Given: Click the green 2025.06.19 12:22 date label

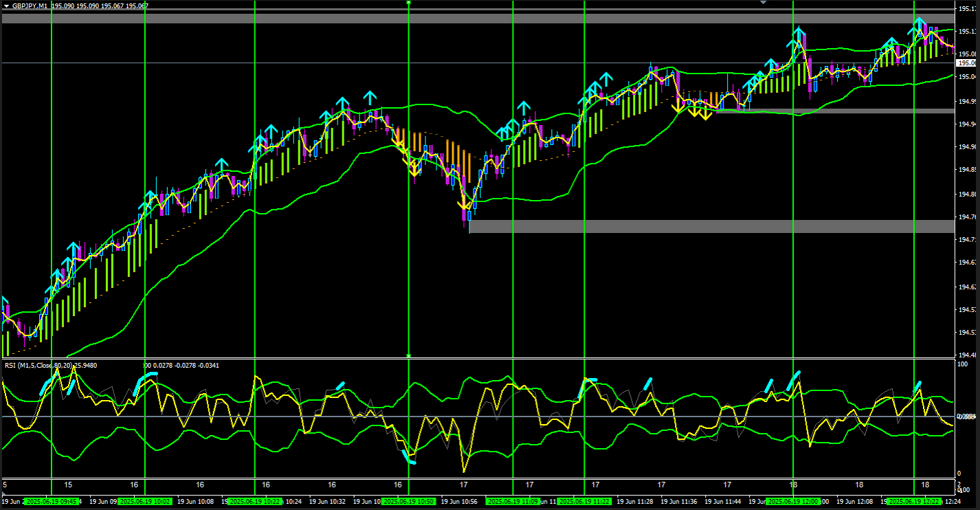Looking at the screenshot, I should 914,502.
